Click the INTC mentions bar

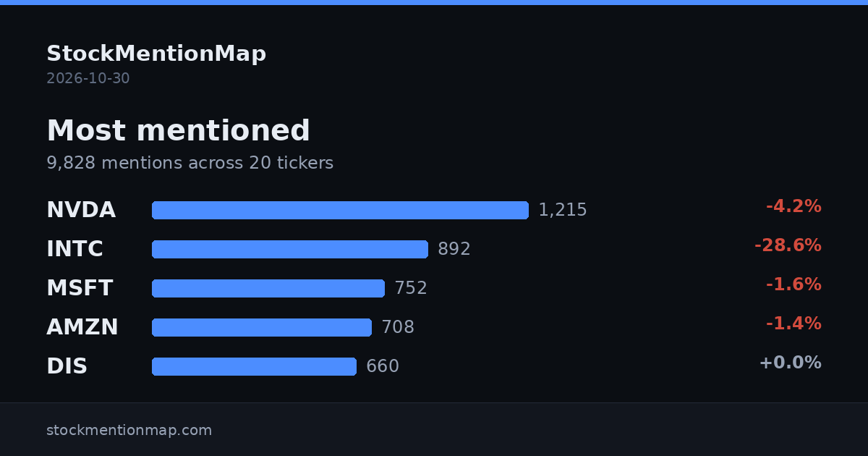[x=290, y=249]
